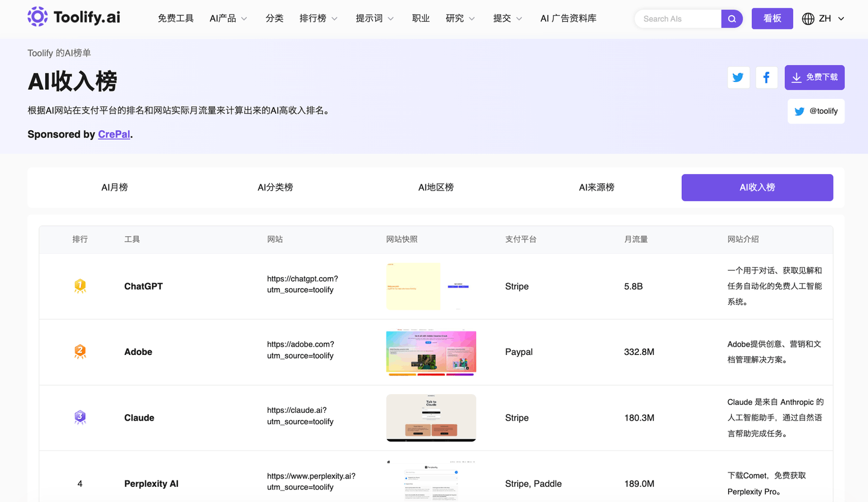Click the Toolify.ai logo icon
868x502 pixels.
click(x=37, y=17)
